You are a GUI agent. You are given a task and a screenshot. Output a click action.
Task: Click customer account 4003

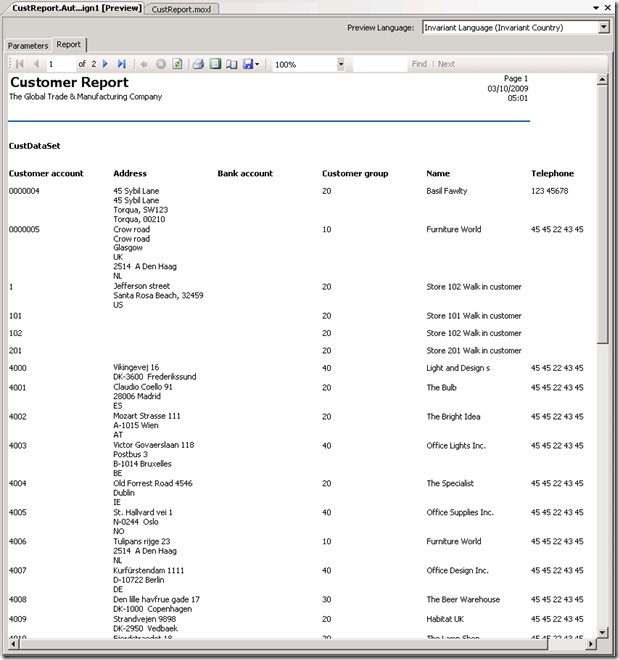[x=18, y=446]
